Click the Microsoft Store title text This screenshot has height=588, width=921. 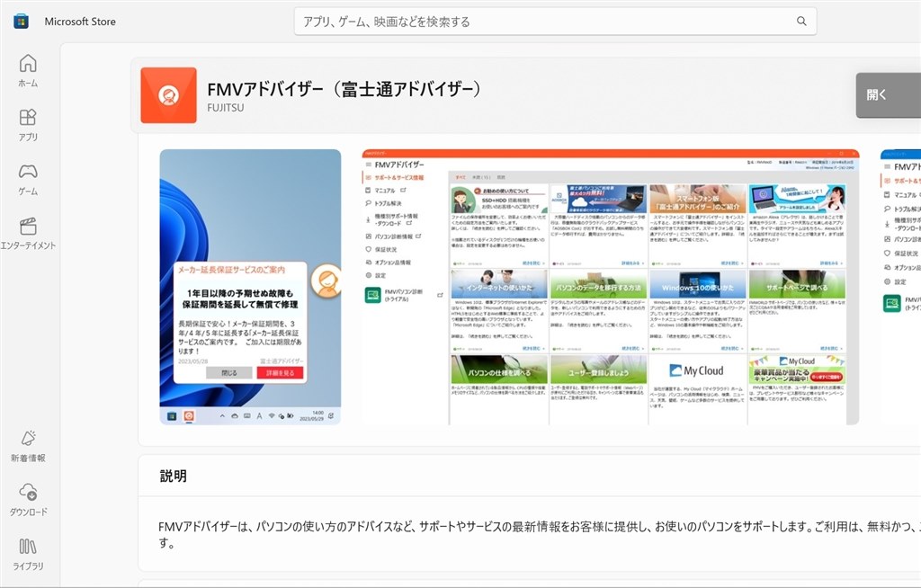80,22
